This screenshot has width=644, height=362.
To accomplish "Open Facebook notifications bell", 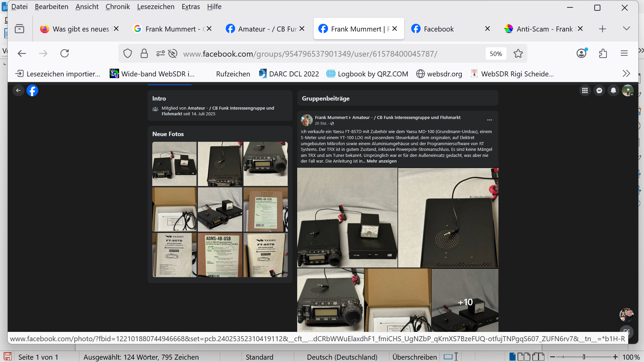I will pos(613,90).
